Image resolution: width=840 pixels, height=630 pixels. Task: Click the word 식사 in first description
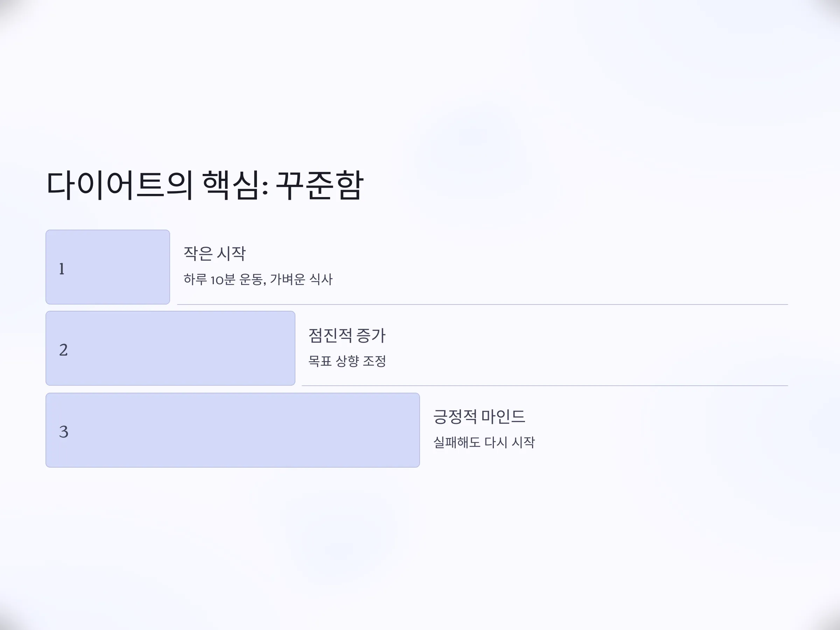click(x=321, y=279)
